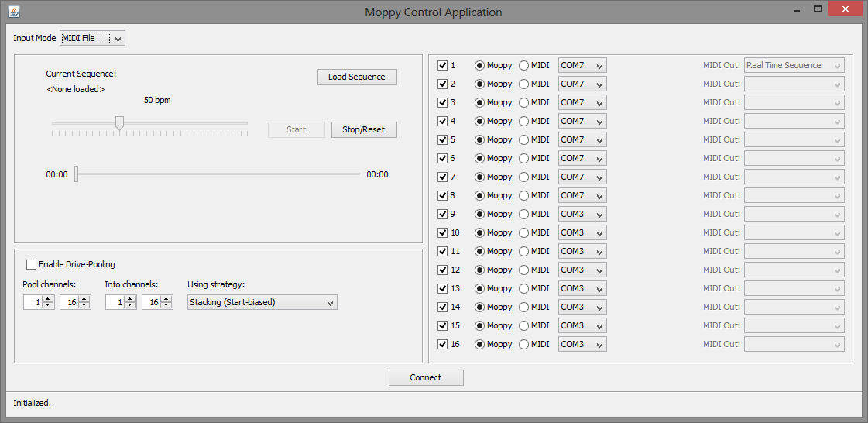868x423 pixels.
Task: Select Moppy radio button for channel 12
Action: [480, 270]
